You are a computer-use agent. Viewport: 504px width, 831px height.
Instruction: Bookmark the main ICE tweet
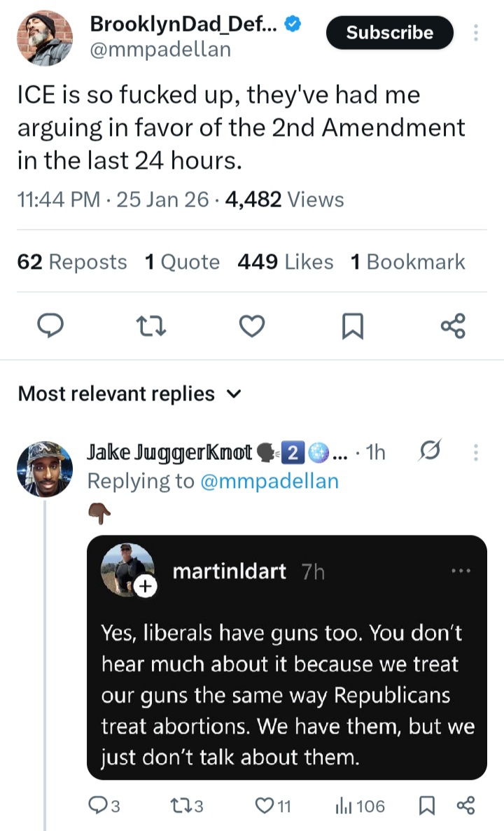coord(352,326)
